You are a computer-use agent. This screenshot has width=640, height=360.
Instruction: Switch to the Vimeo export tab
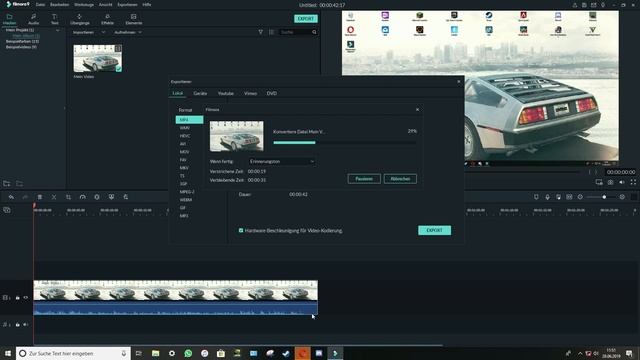click(251, 93)
